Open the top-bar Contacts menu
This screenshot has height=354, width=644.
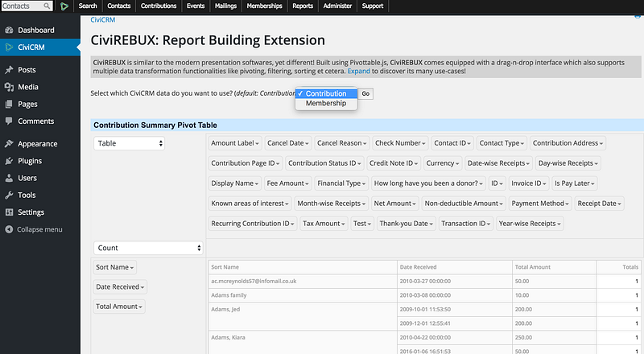tap(118, 6)
